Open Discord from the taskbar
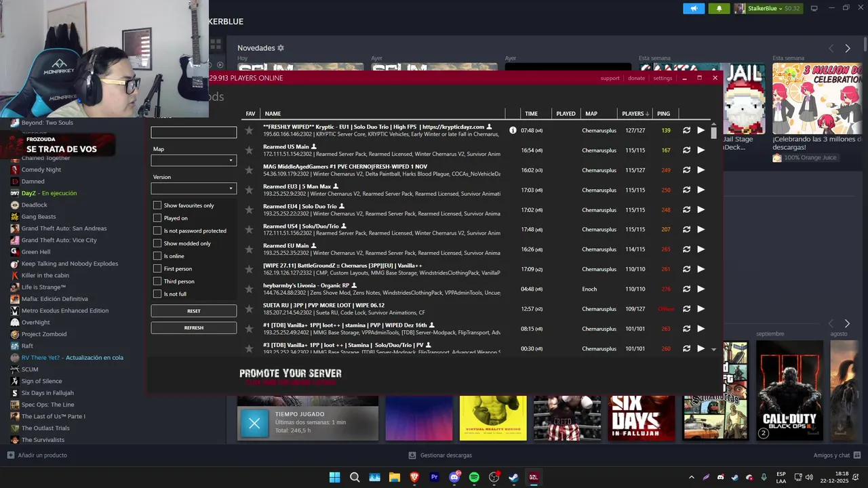Screen dimensions: 868x488 (454, 477)
